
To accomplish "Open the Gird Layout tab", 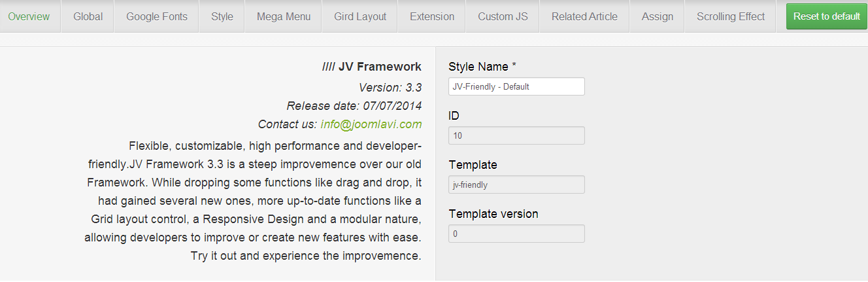I will click(360, 16).
